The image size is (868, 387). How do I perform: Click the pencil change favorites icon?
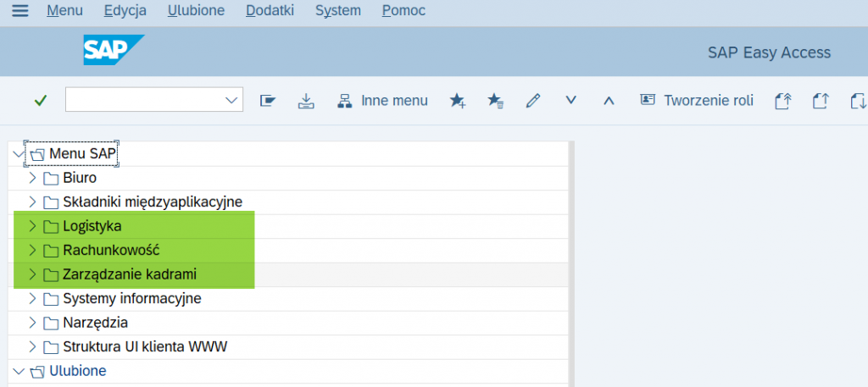tap(533, 101)
